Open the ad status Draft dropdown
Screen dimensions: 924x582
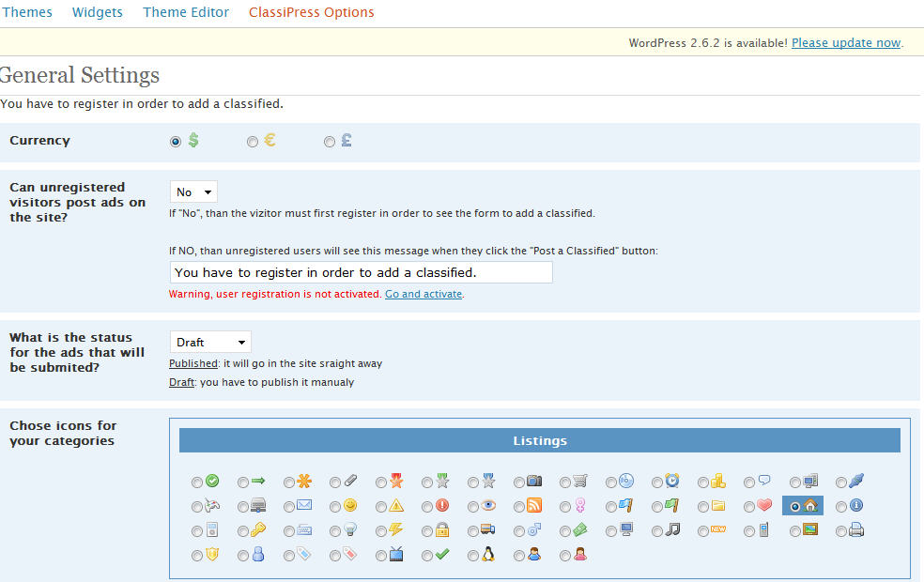[x=210, y=343]
